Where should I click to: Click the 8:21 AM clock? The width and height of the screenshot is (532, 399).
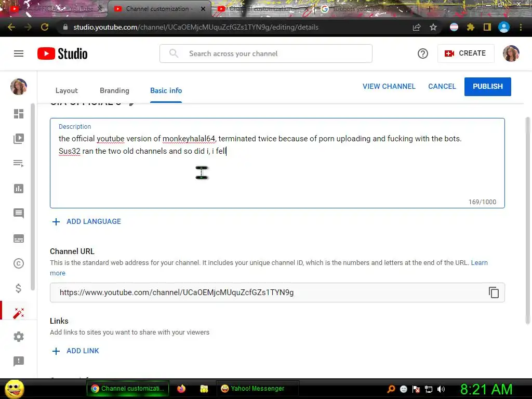(486, 389)
